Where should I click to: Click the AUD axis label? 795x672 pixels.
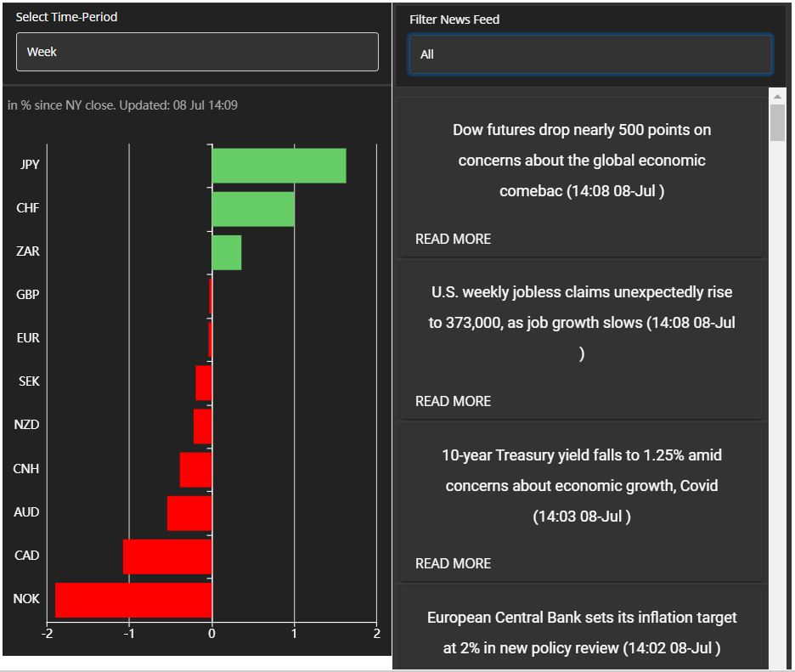27,512
